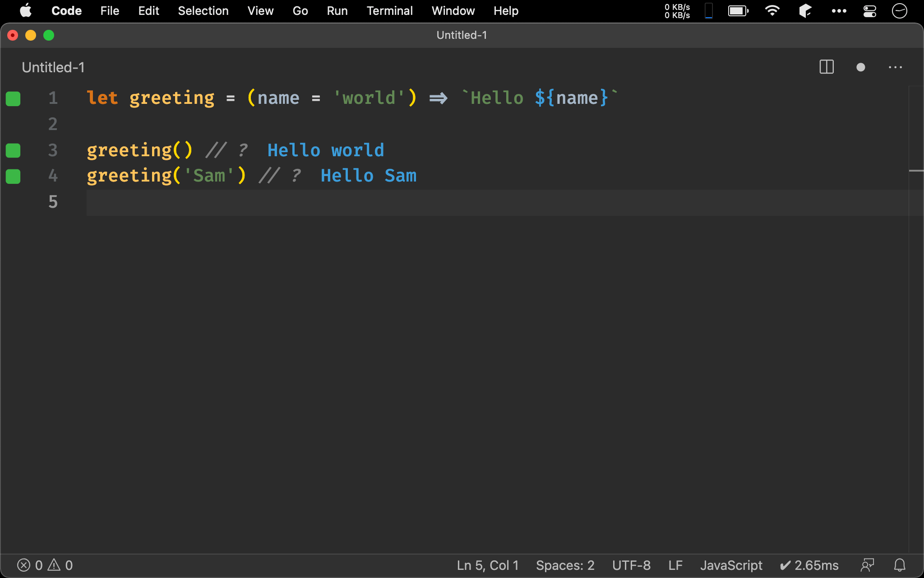Toggle the green coverage marker on line 1
Viewport: 924px width, 578px height.
click(x=13, y=98)
